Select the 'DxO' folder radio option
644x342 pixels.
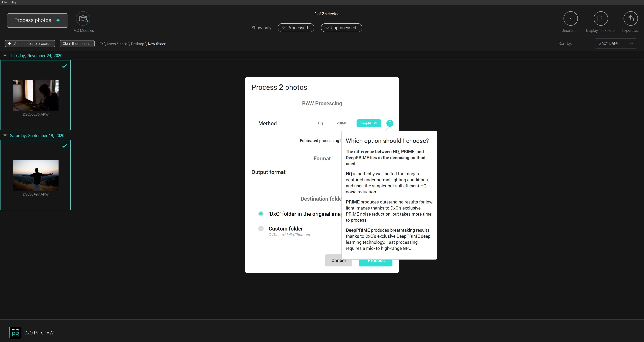click(261, 214)
